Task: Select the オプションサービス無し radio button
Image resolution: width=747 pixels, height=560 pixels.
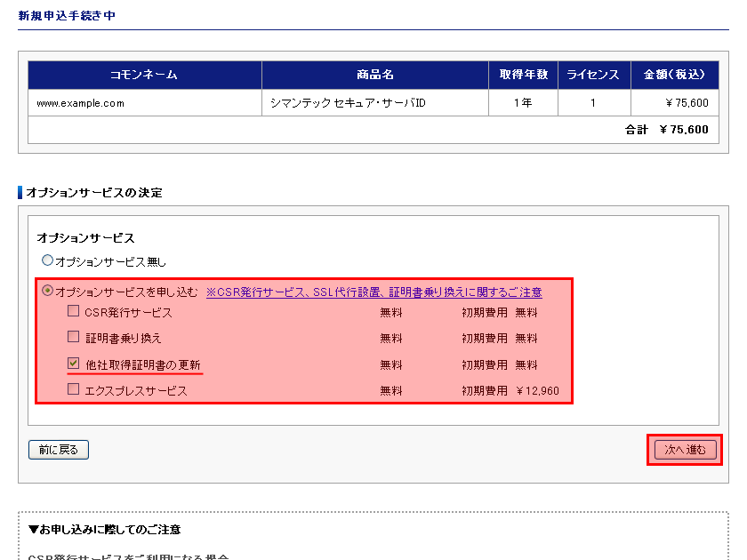Action: (x=47, y=260)
